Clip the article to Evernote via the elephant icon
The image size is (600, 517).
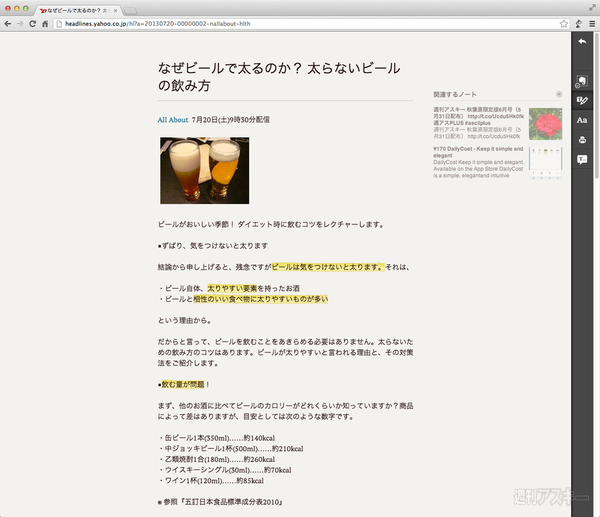[582, 81]
